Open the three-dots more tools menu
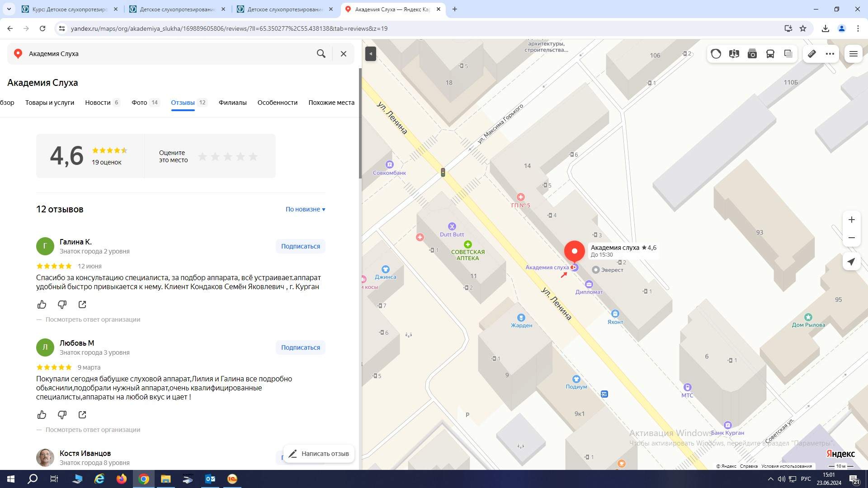The height and width of the screenshot is (488, 868). [x=830, y=54]
